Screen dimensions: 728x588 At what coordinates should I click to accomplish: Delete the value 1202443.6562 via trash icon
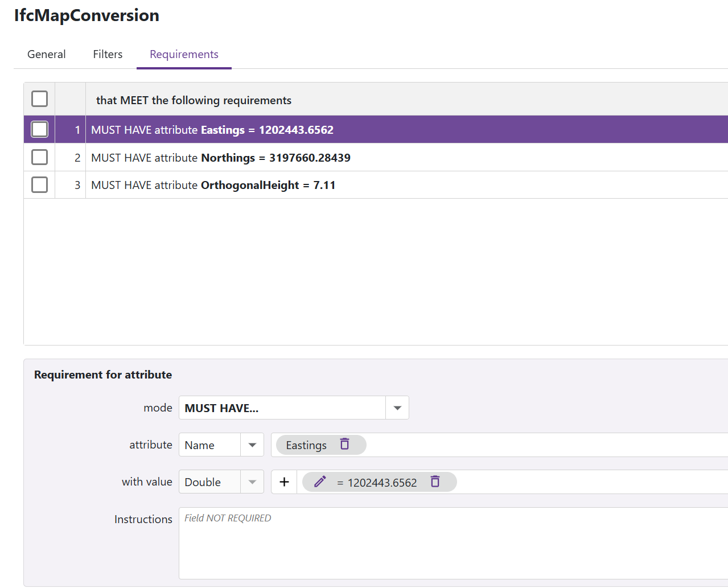coord(435,482)
